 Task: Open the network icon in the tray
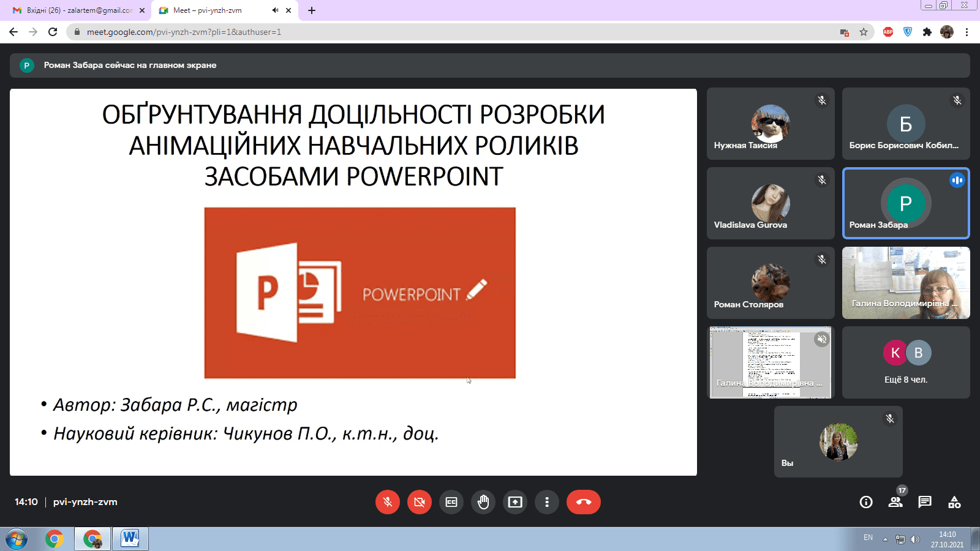click(900, 539)
